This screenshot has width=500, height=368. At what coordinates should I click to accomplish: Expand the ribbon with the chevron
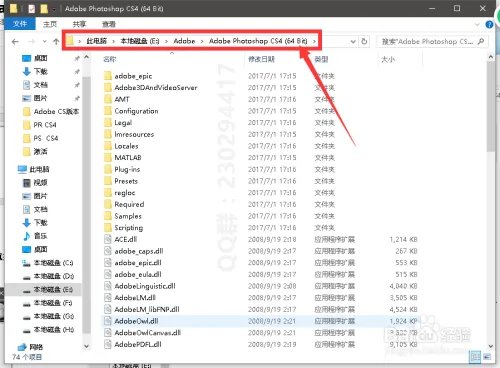477,24
